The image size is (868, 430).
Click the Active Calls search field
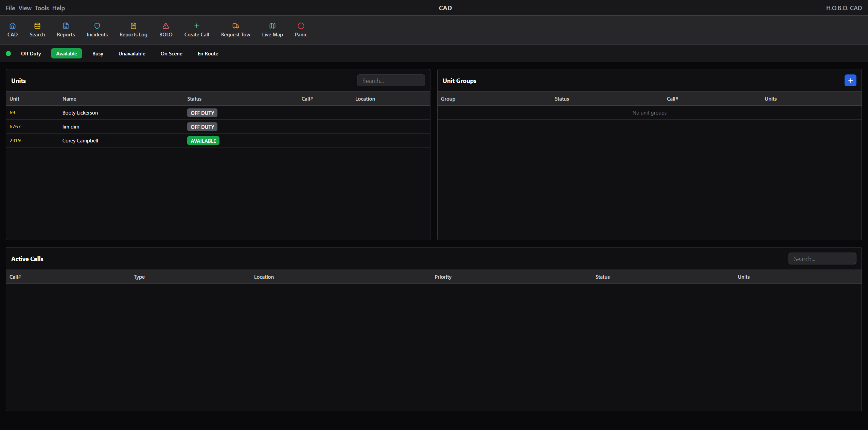click(x=822, y=259)
